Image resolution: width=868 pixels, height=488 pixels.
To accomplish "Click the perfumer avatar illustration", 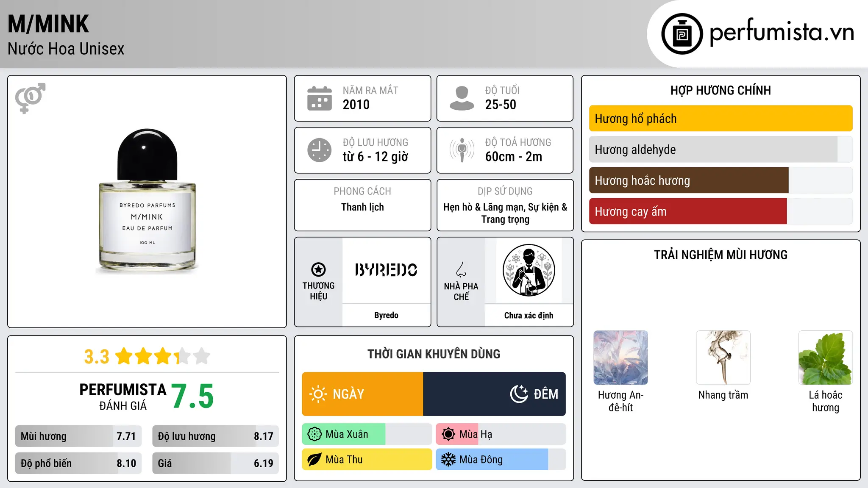I will 529,270.
